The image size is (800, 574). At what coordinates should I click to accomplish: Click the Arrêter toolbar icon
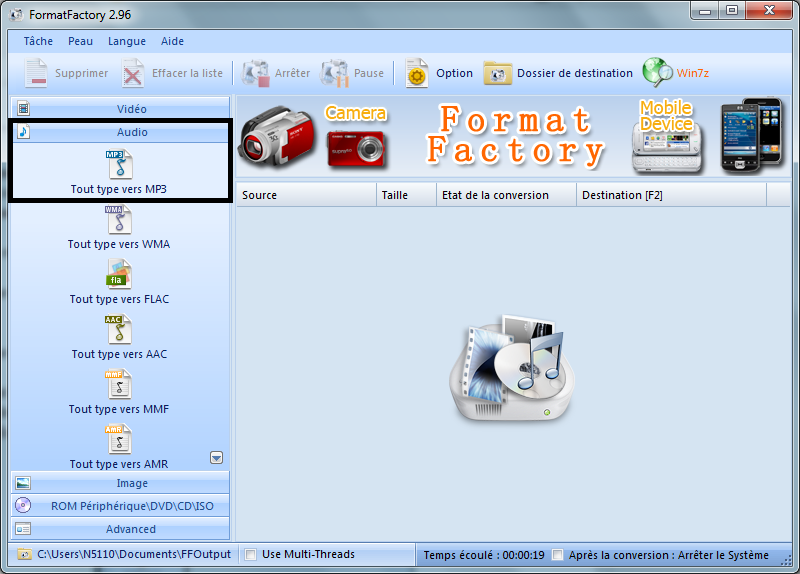(x=256, y=73)
